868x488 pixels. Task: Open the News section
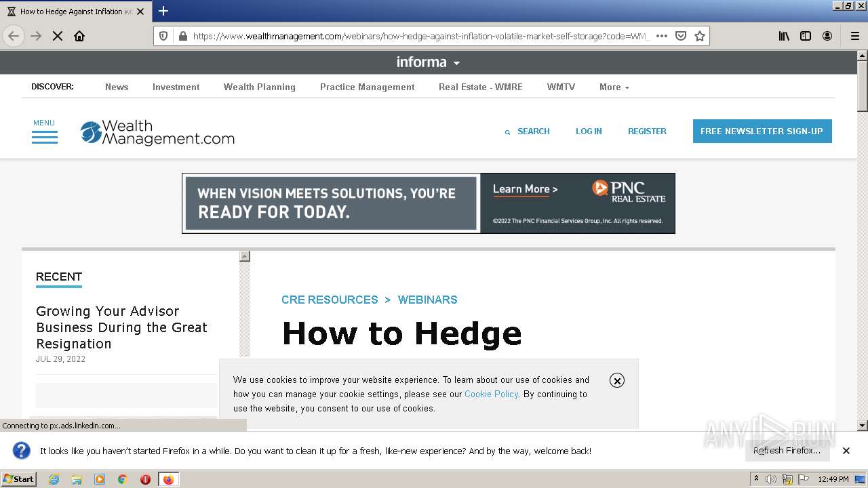click(117, 87)
